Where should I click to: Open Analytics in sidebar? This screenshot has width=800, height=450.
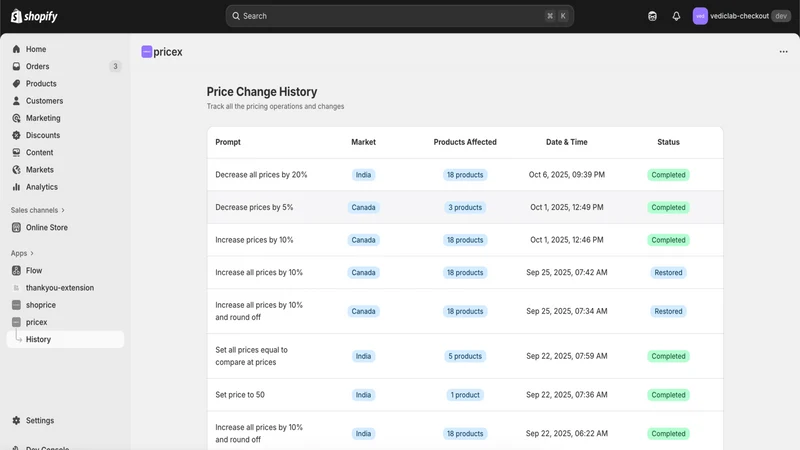click(41, 187)
